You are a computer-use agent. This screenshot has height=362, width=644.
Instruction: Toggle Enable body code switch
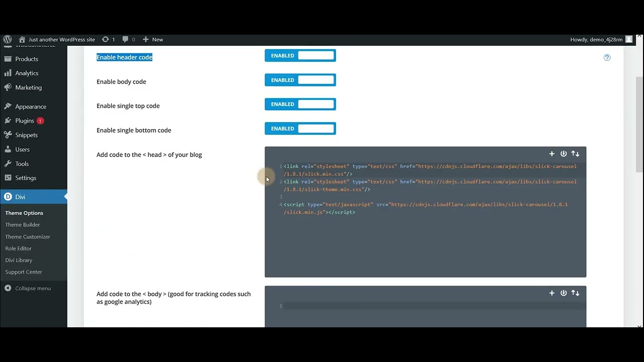coord(300,80)
